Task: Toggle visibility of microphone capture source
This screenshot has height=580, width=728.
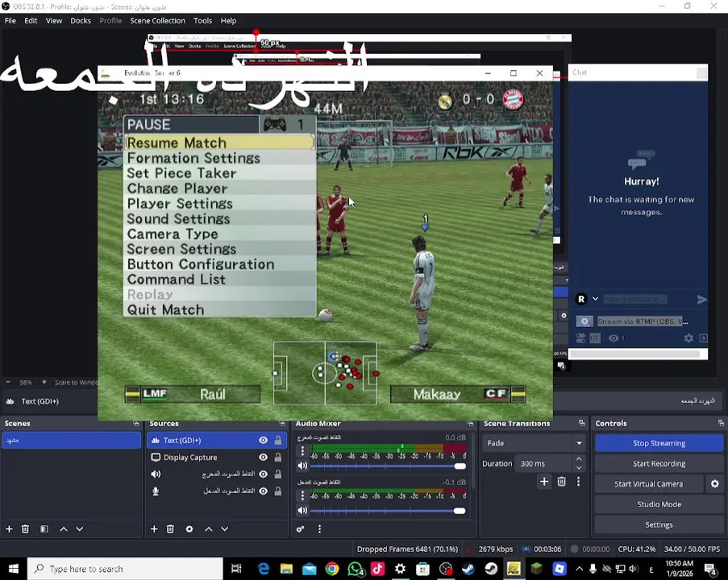Action: coord(264,491)
